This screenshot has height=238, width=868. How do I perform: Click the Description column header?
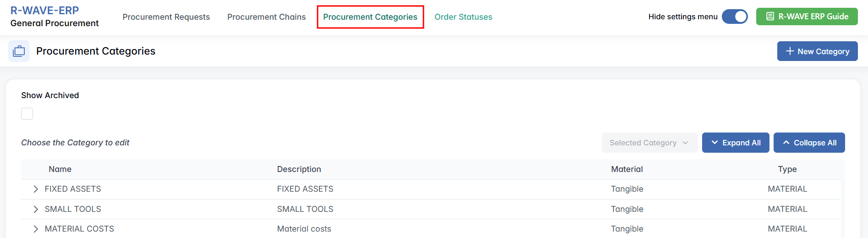(299, 169)
